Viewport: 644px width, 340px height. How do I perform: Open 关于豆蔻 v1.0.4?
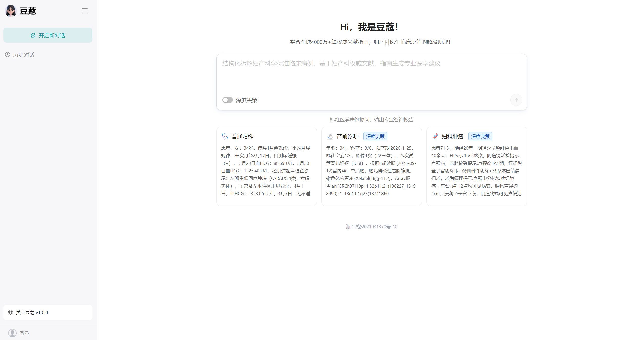coord(32,312)
